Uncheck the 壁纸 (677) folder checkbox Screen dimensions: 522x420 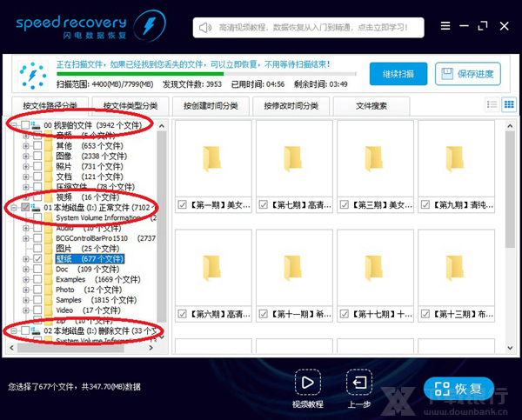click(x=37, y=258)
